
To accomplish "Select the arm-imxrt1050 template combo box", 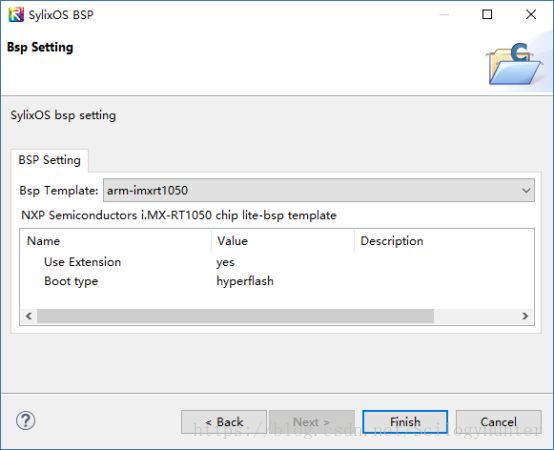I will click(x=319, y=190).
